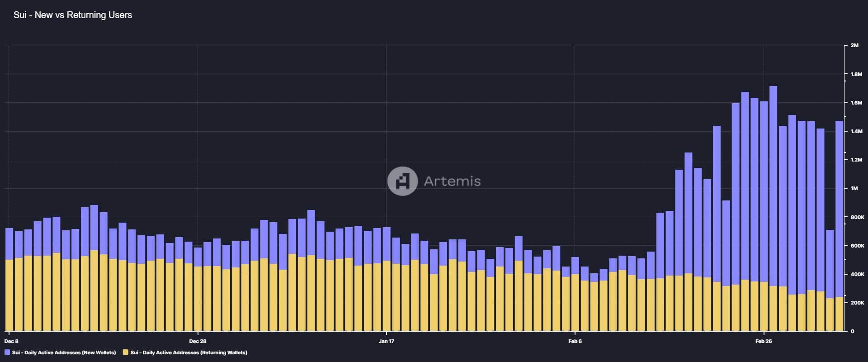Image resolution: width=868 pixels, height=362 pixels.
Task: Select the Feb 26 x-axis label
Action: coord(764,341)
